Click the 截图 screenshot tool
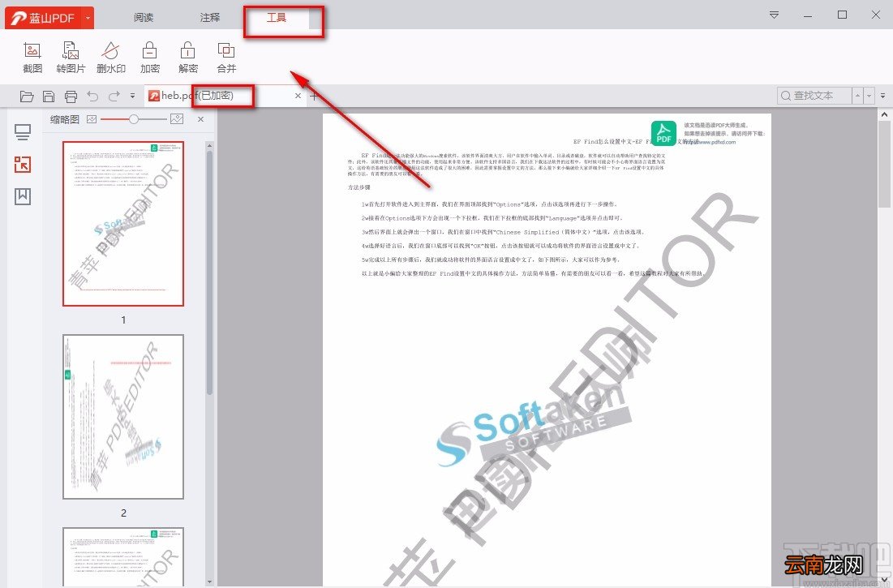893x588 pixels. pyautogui.click(x=32, y=58)
